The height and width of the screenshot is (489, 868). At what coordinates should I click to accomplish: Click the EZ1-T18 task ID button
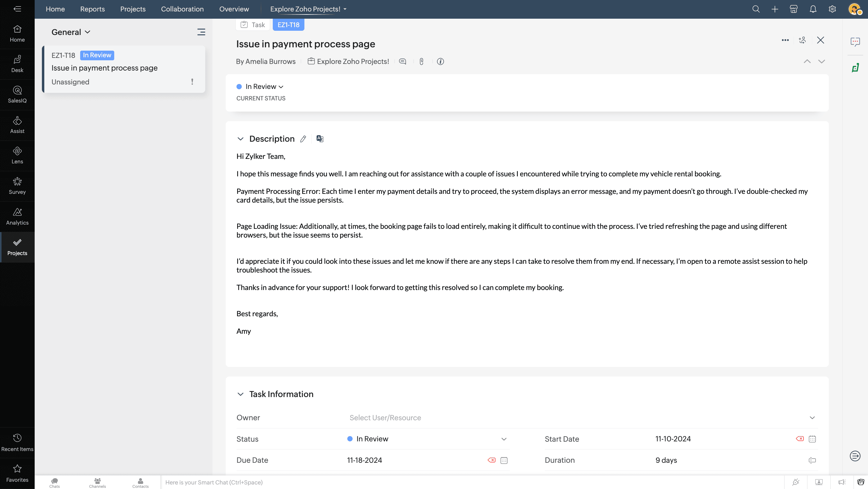[288, 25]
